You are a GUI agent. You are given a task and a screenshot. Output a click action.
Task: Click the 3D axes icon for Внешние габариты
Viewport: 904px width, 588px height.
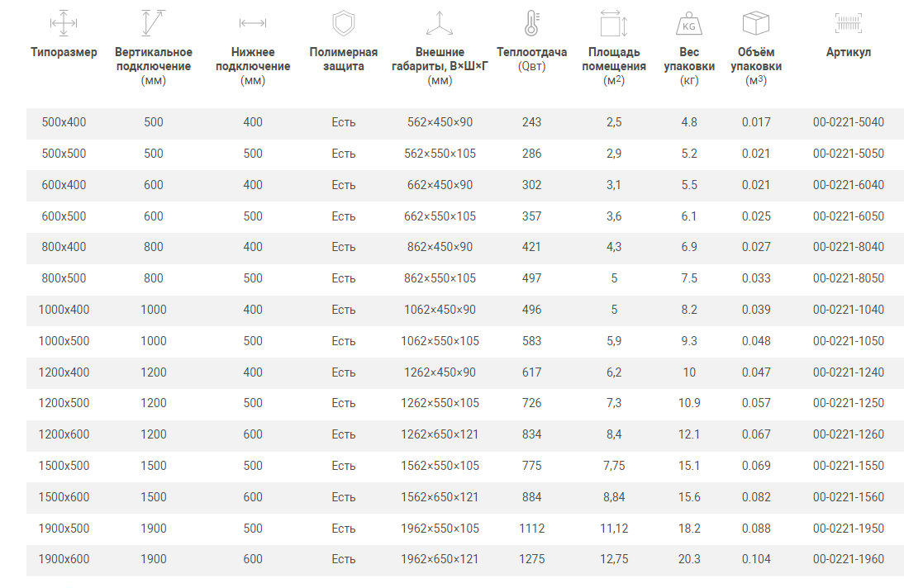click(440, 22)
